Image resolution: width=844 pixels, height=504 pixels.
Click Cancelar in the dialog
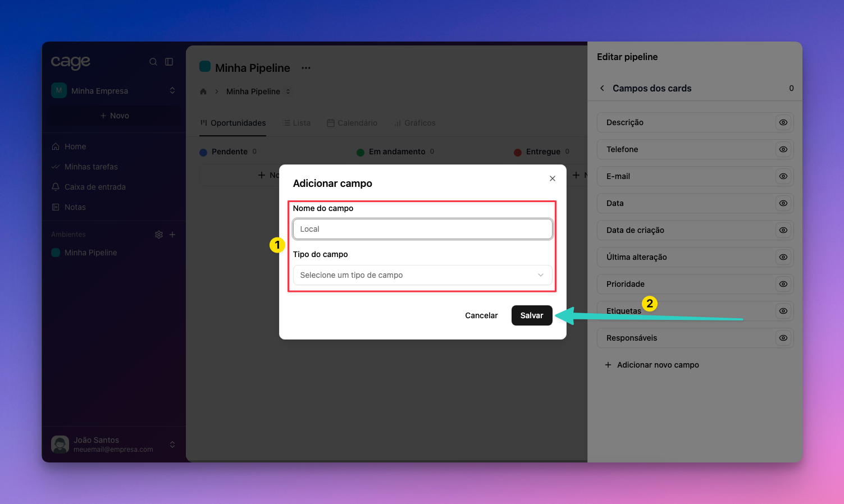click(481, 315)
